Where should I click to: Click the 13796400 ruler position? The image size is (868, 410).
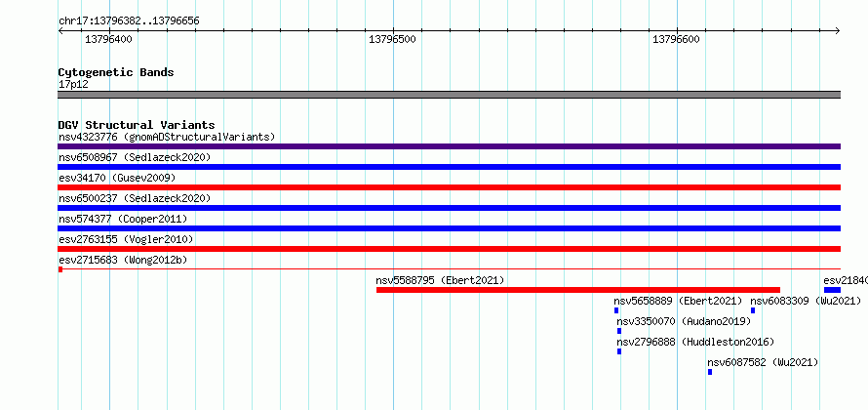point(108,39)
